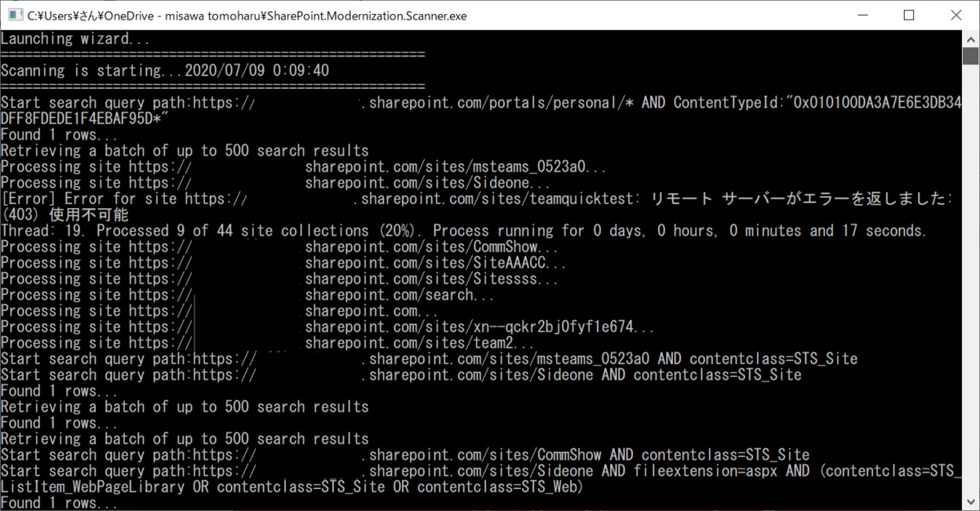This screenshot has height=511, width=980.
Task: Click the Sitessss processing line
Action: click(x=280, y=279)
